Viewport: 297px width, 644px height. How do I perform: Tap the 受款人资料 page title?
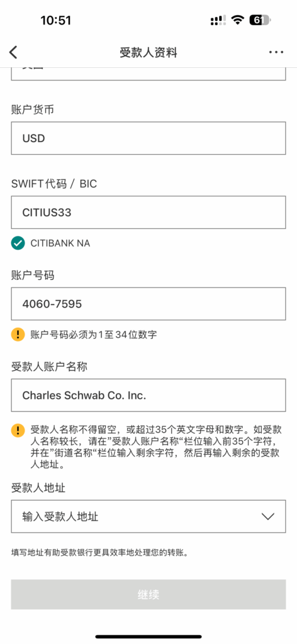(x=148, y=53)
